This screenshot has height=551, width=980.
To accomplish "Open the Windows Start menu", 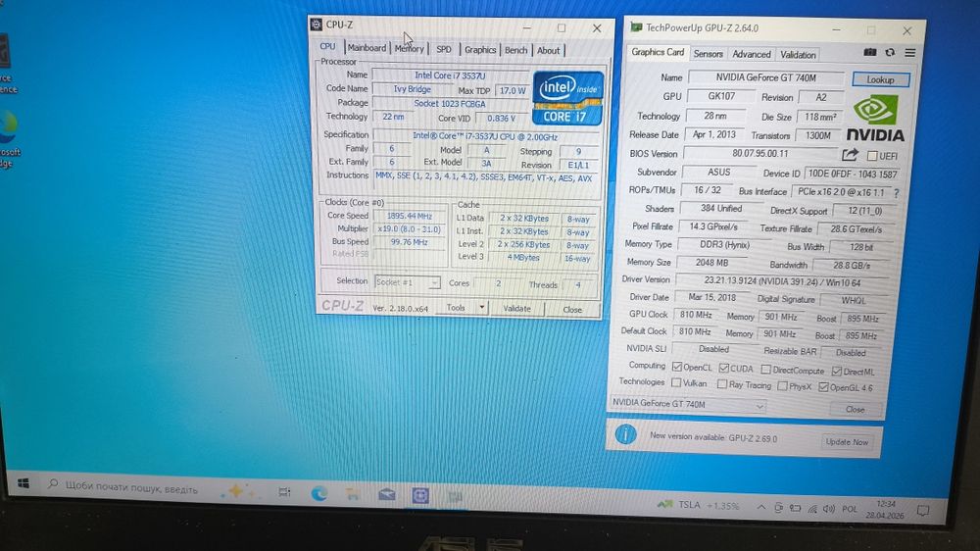I will point(24,483).
